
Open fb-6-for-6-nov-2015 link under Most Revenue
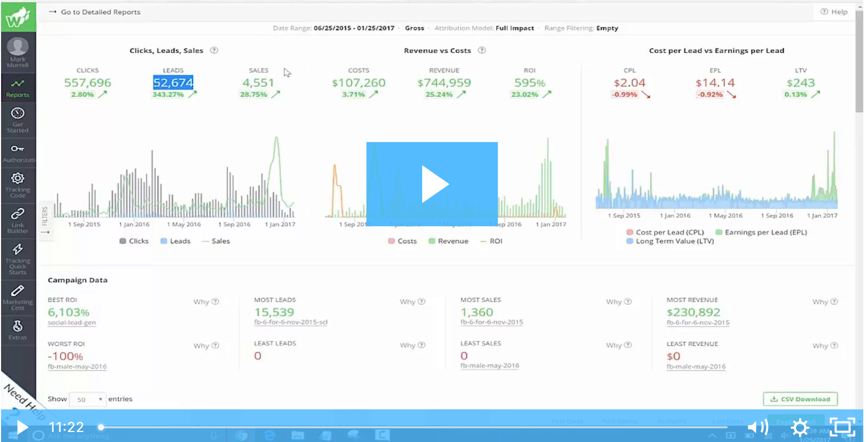[698, 323]
